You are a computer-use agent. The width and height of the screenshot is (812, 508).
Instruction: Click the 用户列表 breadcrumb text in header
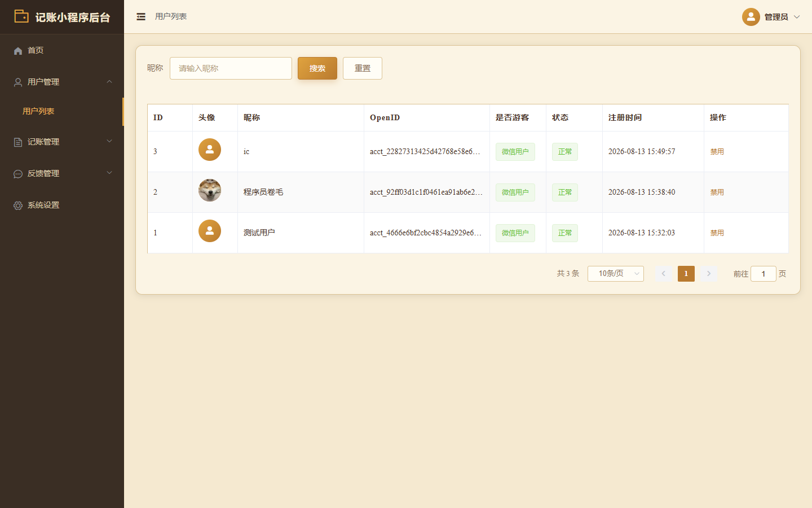171,16
